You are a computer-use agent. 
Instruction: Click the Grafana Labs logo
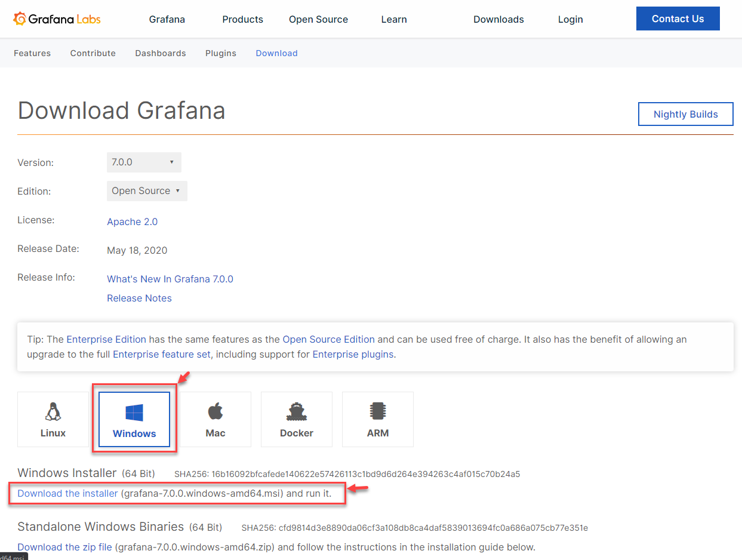pyautogui.click(x=57, y=19)
